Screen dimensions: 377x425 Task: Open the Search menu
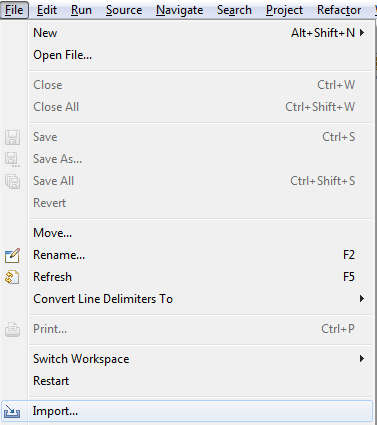(x=234, y=10)
